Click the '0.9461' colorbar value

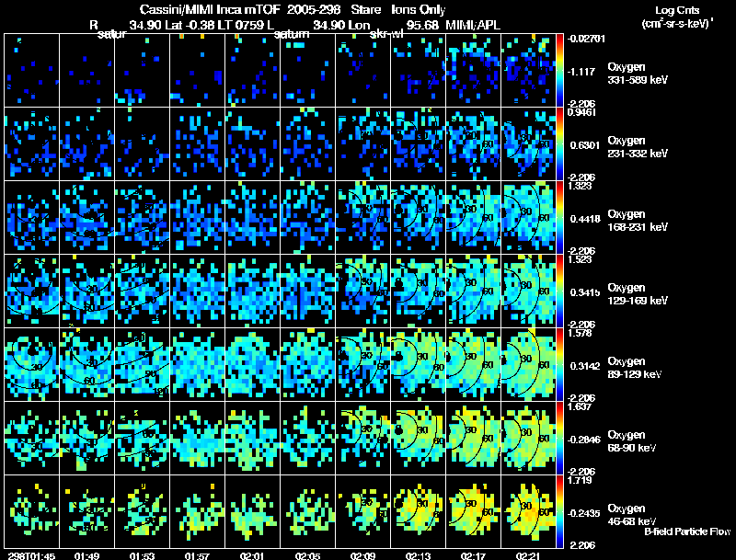[x=581, y=112]
